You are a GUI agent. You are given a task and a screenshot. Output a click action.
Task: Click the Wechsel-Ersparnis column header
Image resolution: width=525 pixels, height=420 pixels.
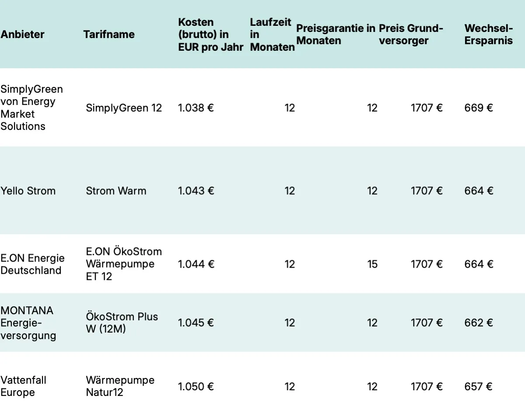click(x=488, y=35)
